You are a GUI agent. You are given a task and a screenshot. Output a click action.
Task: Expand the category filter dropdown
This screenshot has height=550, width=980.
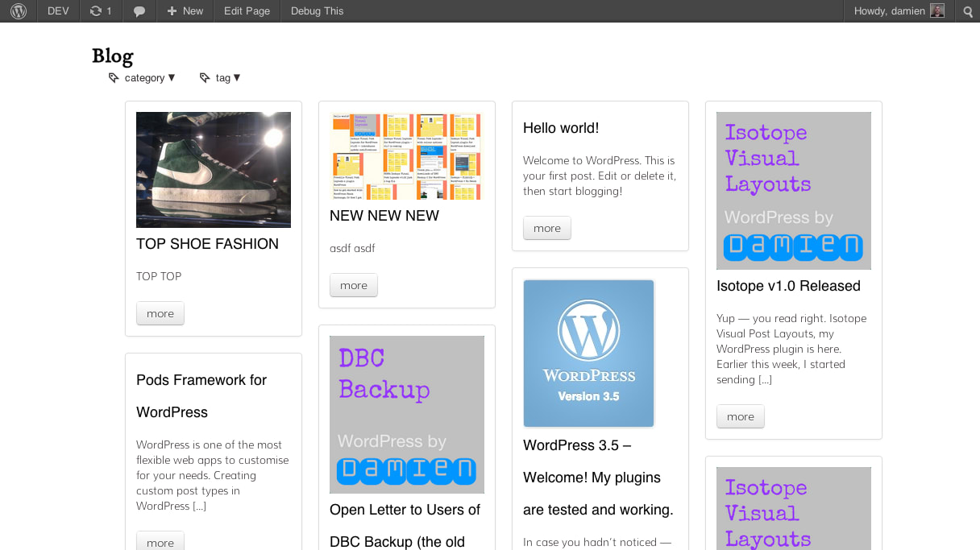coord(149,77)
